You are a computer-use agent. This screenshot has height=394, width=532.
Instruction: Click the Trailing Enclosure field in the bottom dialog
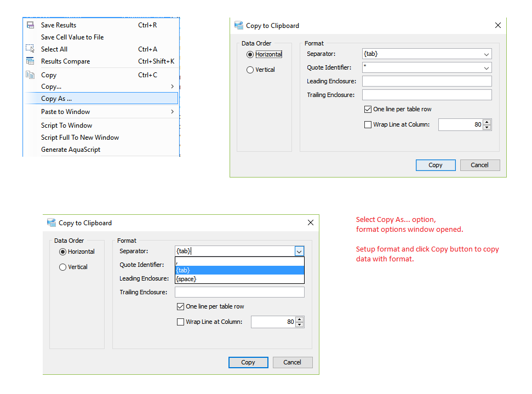239,292
